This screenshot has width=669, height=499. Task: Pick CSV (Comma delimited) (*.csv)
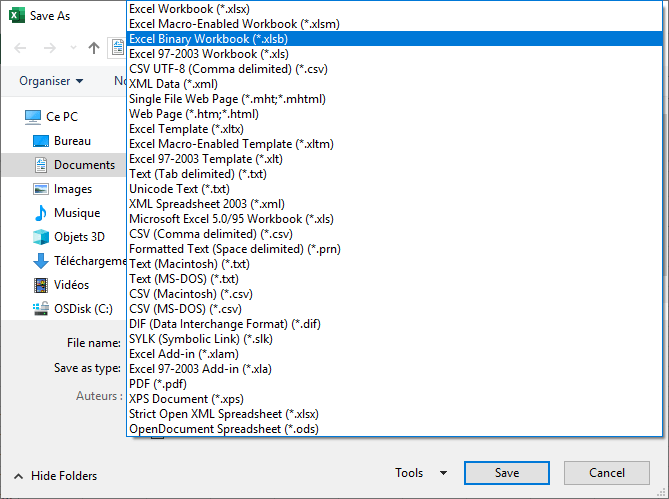click(394, 234)
